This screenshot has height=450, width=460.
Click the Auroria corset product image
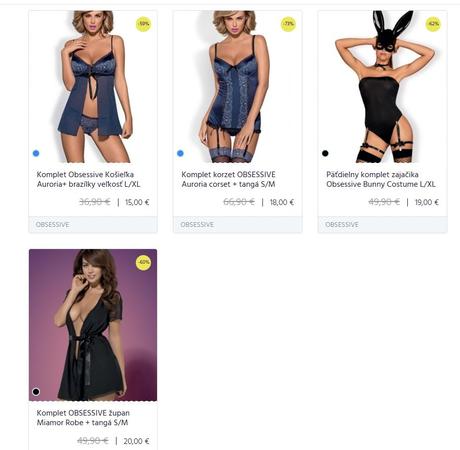click(238, 87)
